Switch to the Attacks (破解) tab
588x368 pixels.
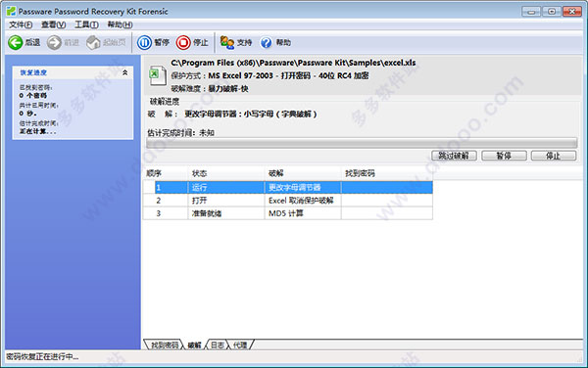point(194,345)
